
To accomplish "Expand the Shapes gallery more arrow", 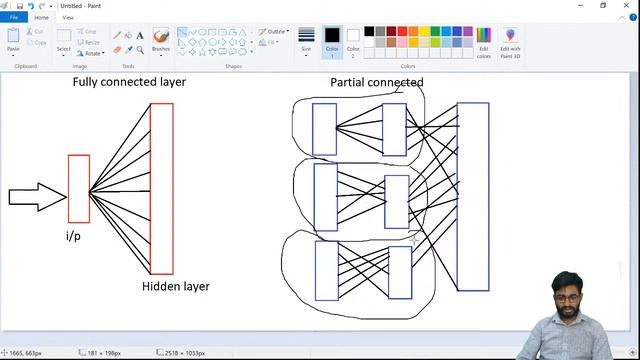I will [x=251, y=52].
